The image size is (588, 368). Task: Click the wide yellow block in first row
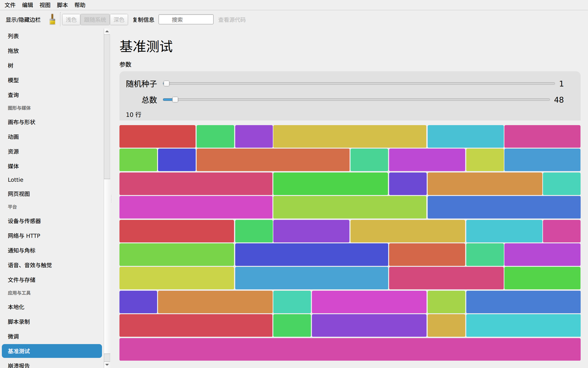tap(350, 136)
